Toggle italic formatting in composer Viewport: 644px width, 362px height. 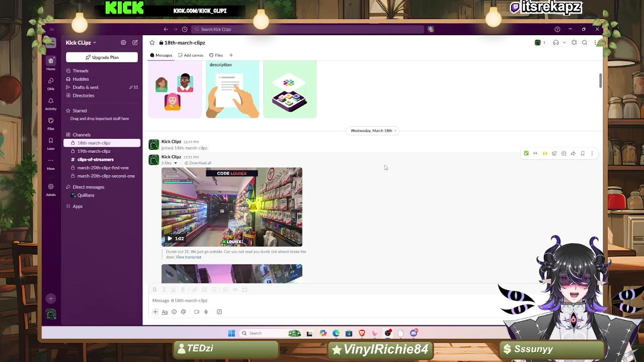[x=164, y=290]
